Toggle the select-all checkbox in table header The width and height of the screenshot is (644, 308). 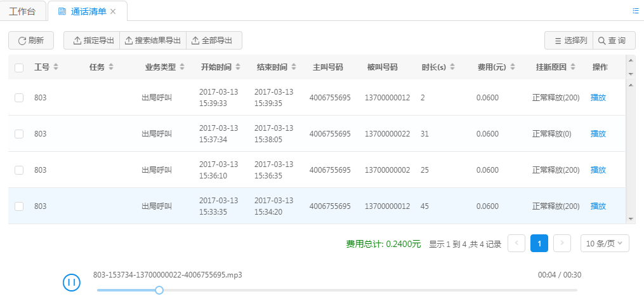19,67
